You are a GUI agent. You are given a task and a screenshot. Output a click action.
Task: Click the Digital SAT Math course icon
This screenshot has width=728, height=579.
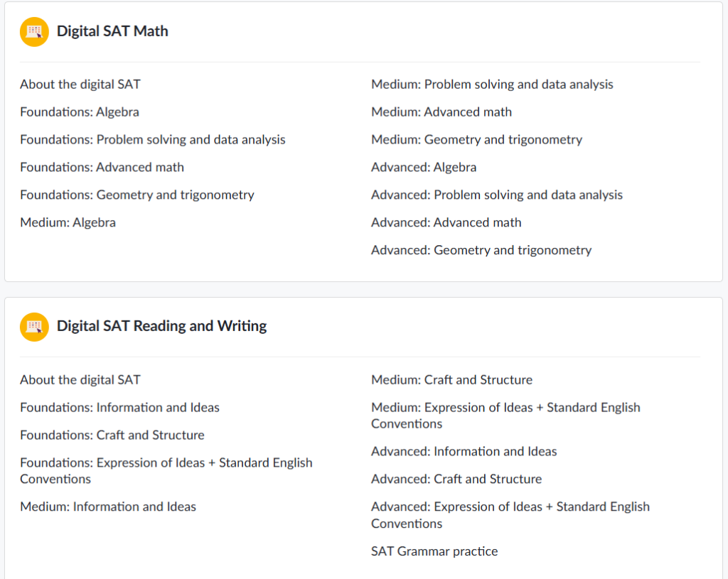point(34,32)
